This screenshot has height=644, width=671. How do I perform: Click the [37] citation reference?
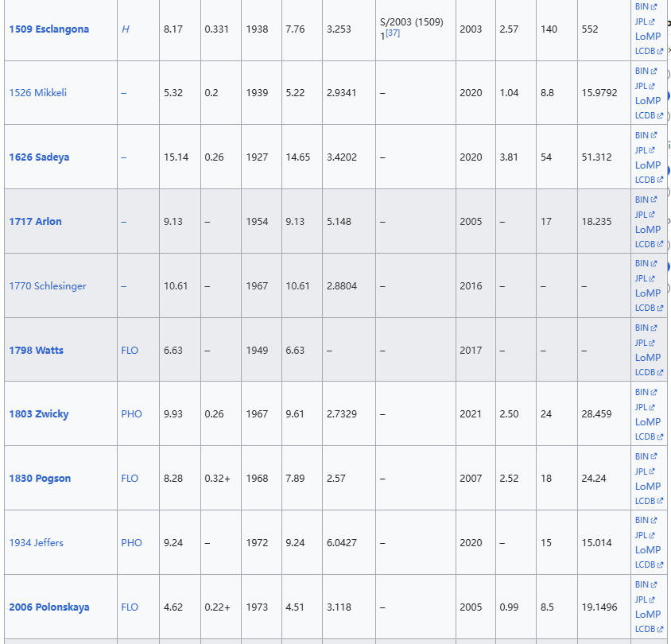393,33
